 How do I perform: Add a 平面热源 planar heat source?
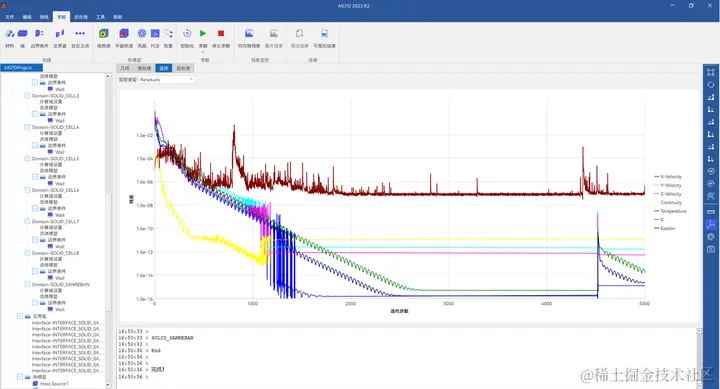pyautogui.click(x=124, y=37)
